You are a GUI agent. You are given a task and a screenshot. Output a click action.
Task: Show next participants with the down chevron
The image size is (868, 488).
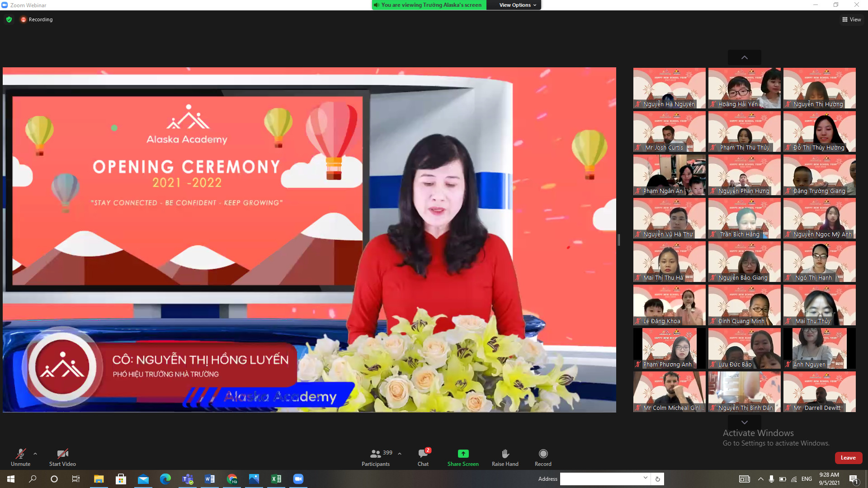(745, 422)
